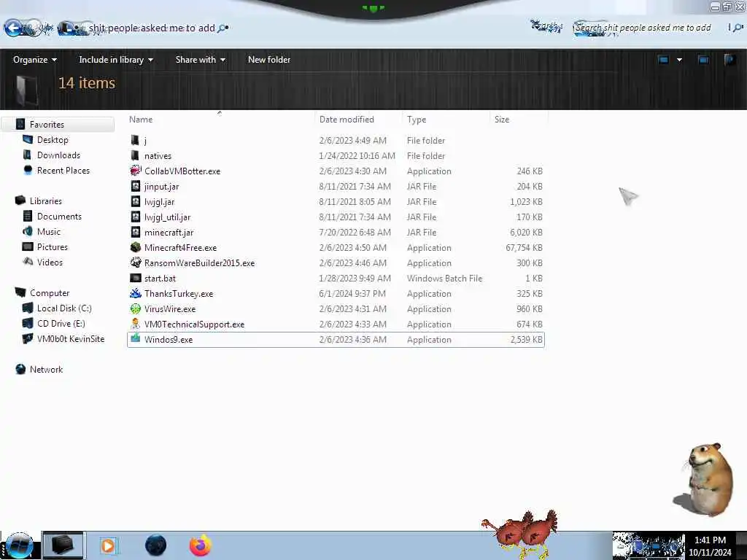Click the 2,539 KB size cell
The height and width of the screenshot is (560, 747).
coord(527,340)
